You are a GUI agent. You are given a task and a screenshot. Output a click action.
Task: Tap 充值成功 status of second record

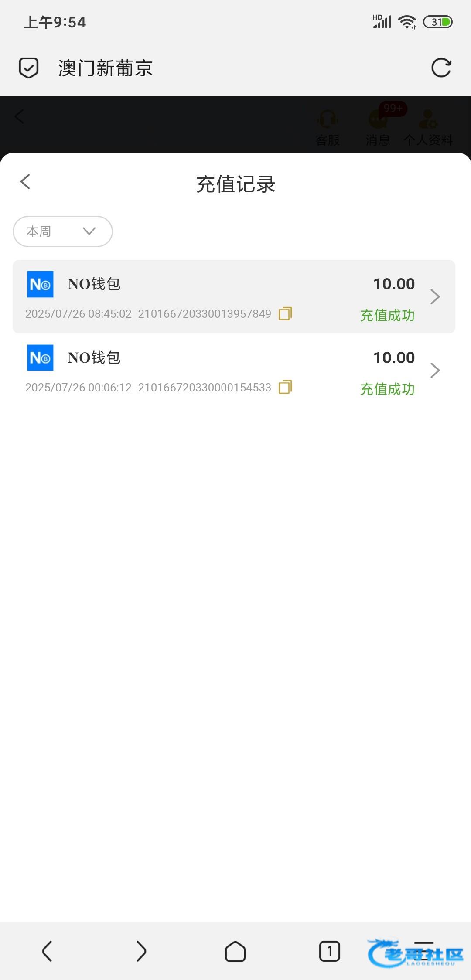387,389
